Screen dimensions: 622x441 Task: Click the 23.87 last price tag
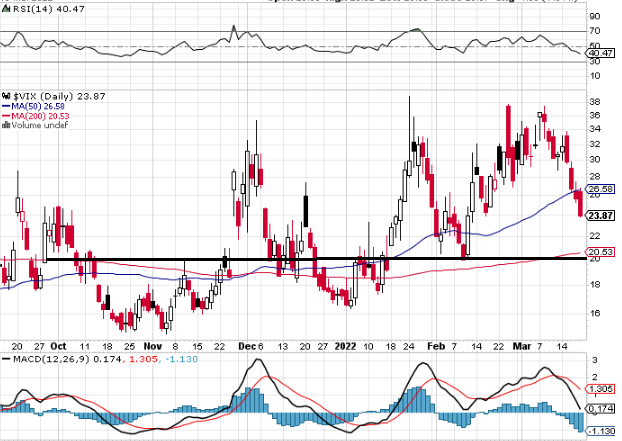(x=601, y=216)
